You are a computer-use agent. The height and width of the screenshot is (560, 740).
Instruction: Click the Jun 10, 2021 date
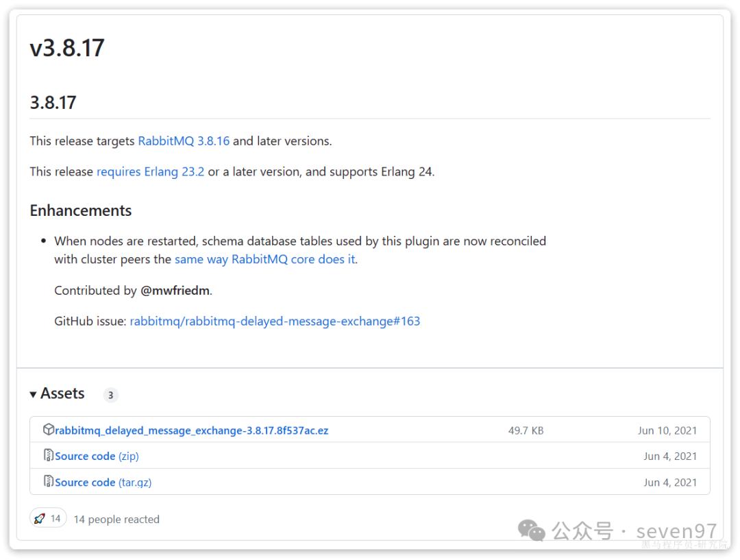pyautogui.click(x=667, y=430)
